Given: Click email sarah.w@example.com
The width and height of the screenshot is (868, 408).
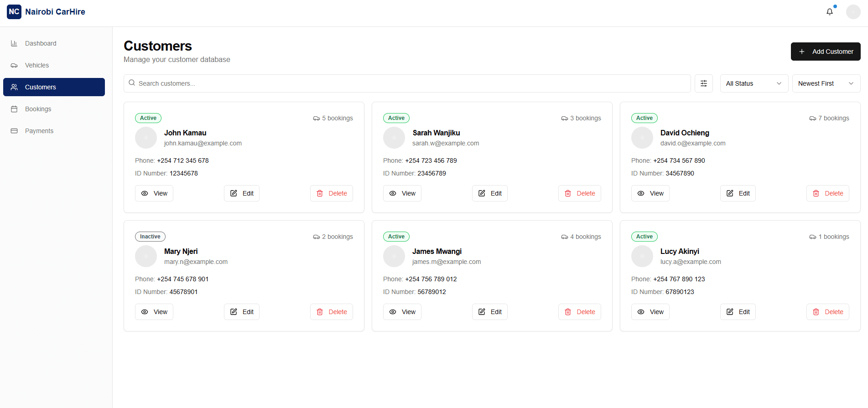Looking at the screenshot, I should (446, 143).
